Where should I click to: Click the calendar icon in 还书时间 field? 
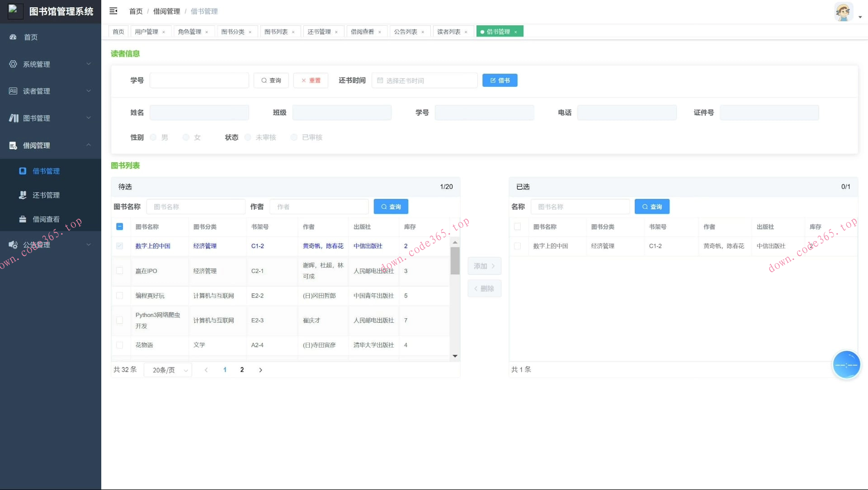[x=380, y=80]
